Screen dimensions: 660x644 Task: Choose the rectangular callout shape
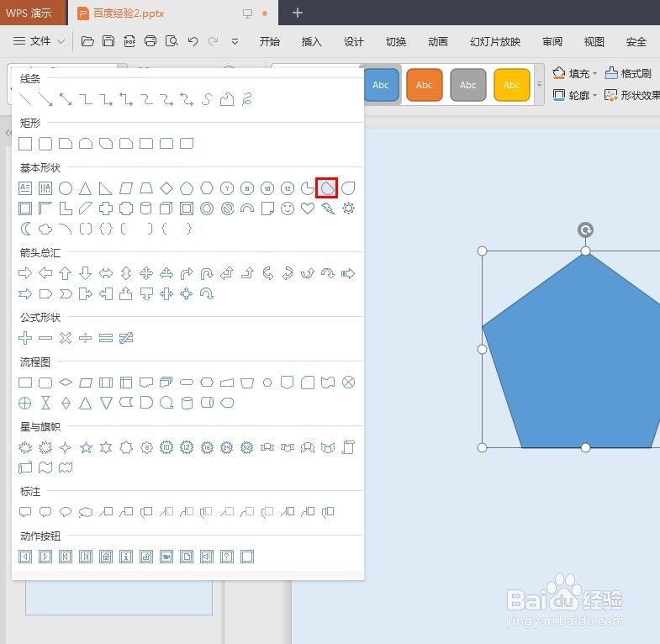(x=25, y=512)
